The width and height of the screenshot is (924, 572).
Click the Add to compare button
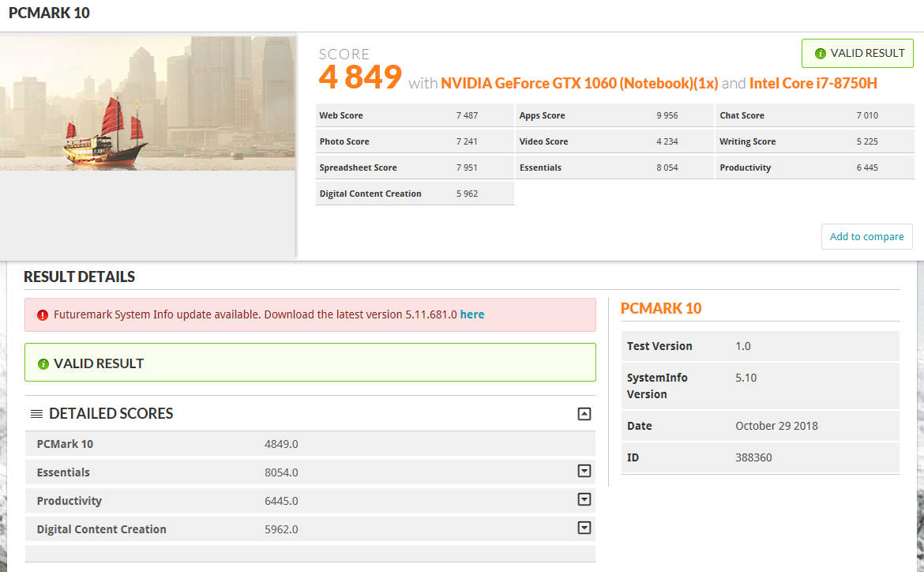click(866, 236)
